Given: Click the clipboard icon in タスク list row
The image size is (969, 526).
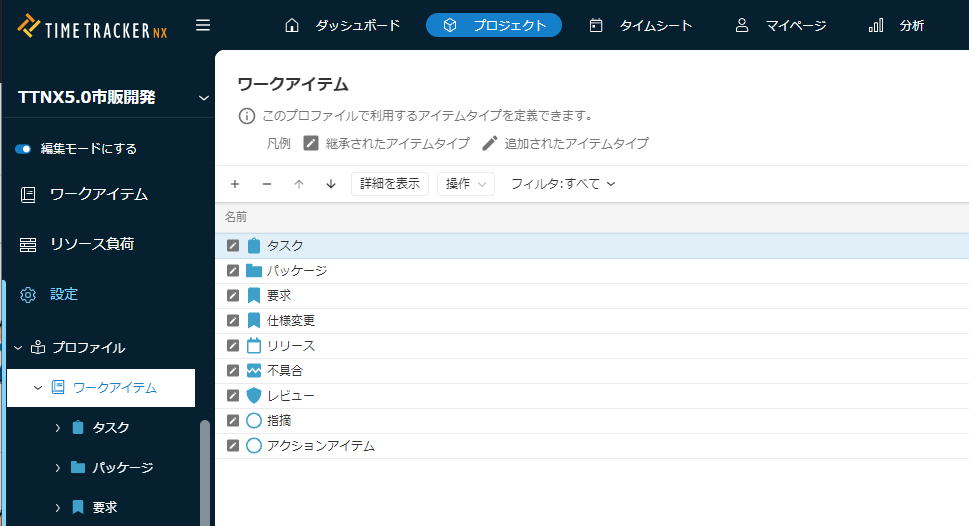Looking at the screenshot, I should tap(254, 246).
